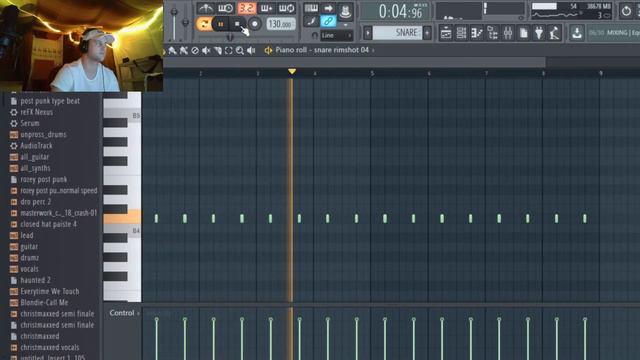Pick the Zoom magnifier tool in piano roll
This screenshot has width=640, height=360.
pos(240,50)
